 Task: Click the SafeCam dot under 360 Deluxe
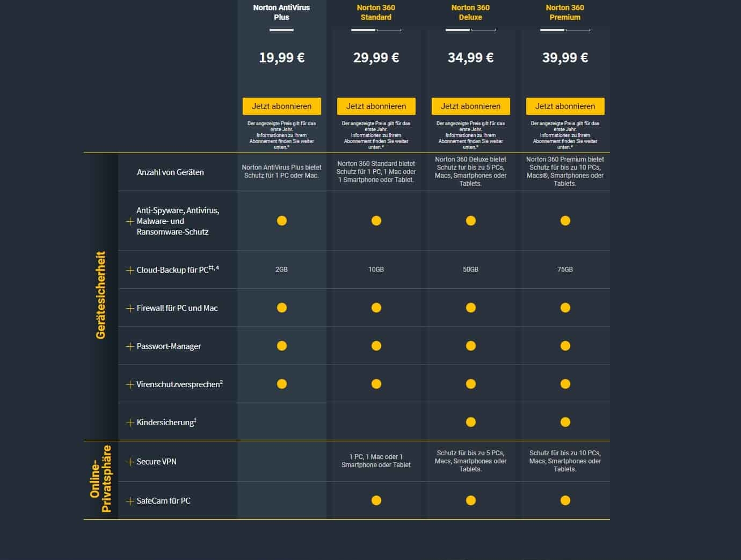coord(470,500)
